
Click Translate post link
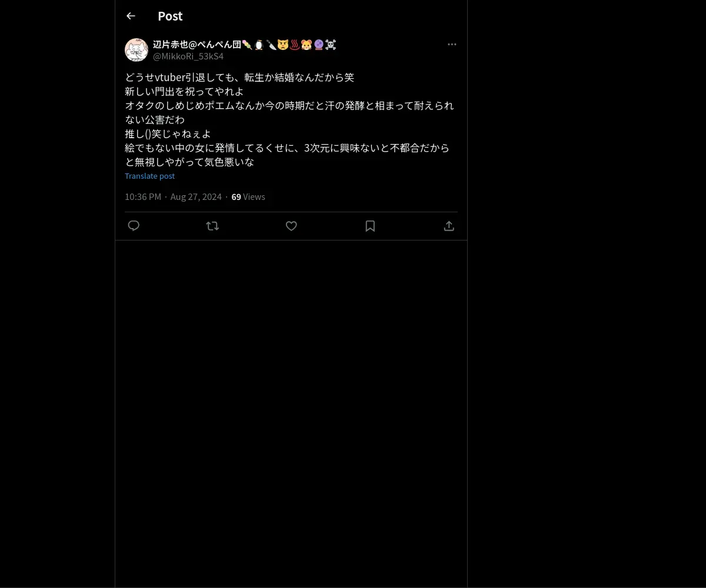click(x=149, y=176)
